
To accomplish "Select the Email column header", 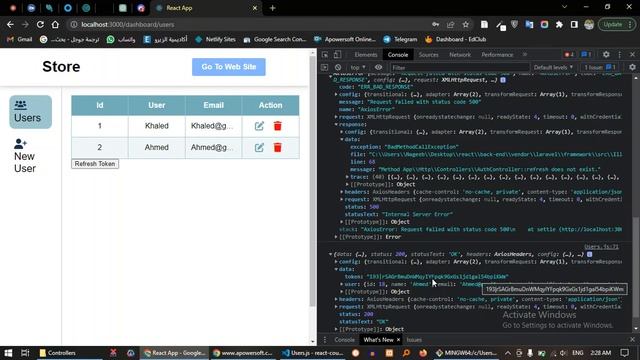I will [x=213, y=105].
